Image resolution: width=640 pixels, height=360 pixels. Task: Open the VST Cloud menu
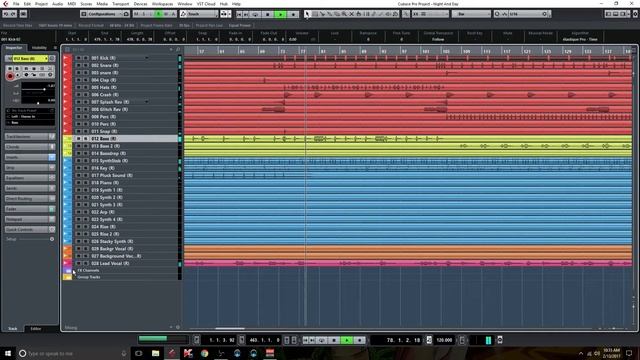click(x=206, y=4)
